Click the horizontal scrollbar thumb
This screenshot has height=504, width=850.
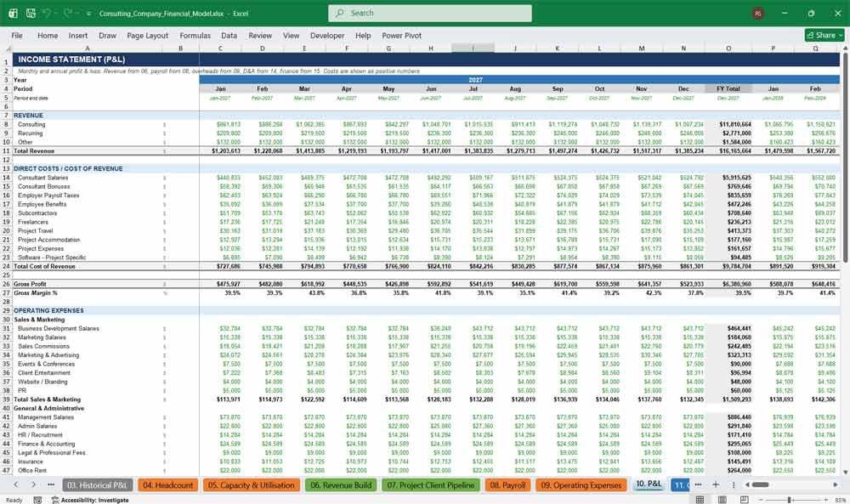[760, 484]
